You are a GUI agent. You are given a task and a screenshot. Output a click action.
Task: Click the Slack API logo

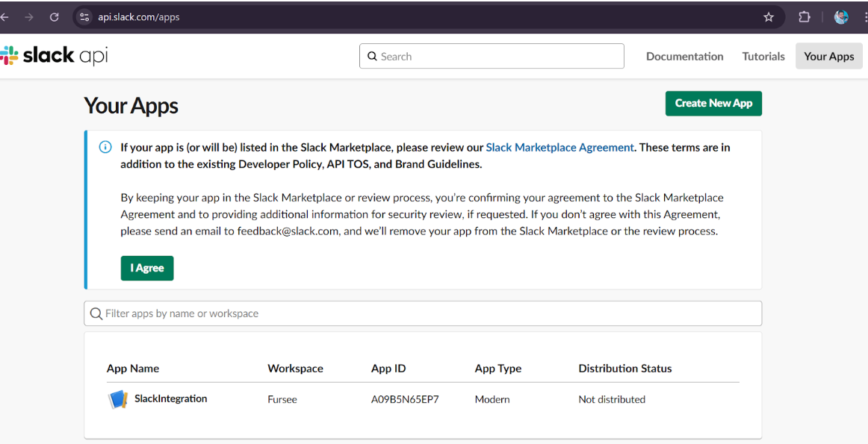click(55, 55)
